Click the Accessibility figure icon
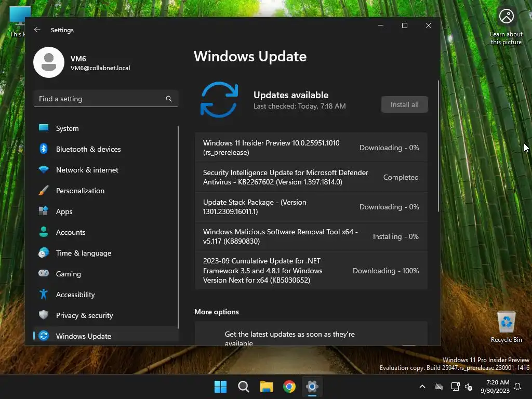This screenshot has width=532, height=399. coord(44,294)
